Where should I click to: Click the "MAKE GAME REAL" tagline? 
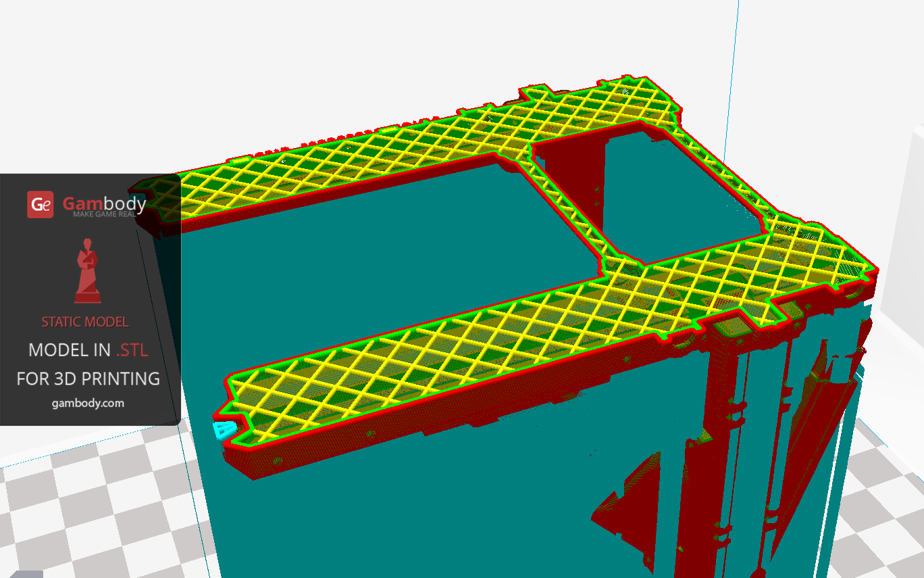pyautogui.click(x=108, y=214)
